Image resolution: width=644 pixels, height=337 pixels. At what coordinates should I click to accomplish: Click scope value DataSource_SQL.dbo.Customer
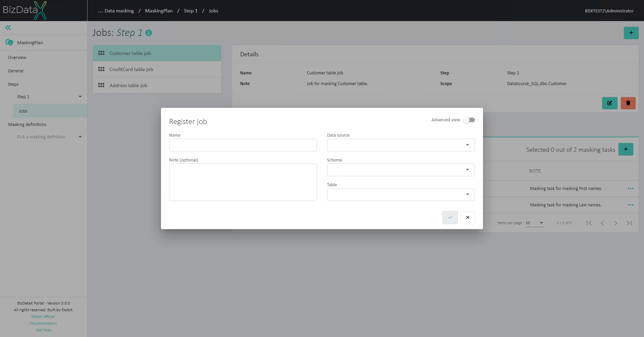(x=537, y=84)
